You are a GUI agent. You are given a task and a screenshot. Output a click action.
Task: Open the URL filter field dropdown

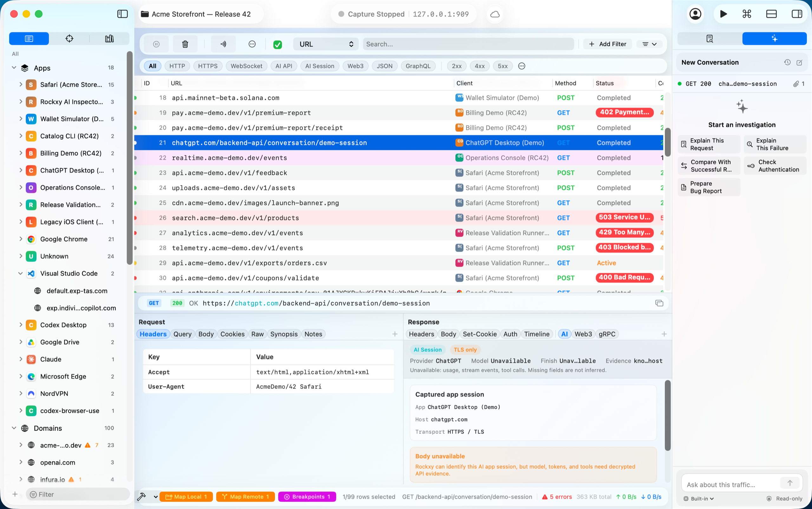coord(326,44)
